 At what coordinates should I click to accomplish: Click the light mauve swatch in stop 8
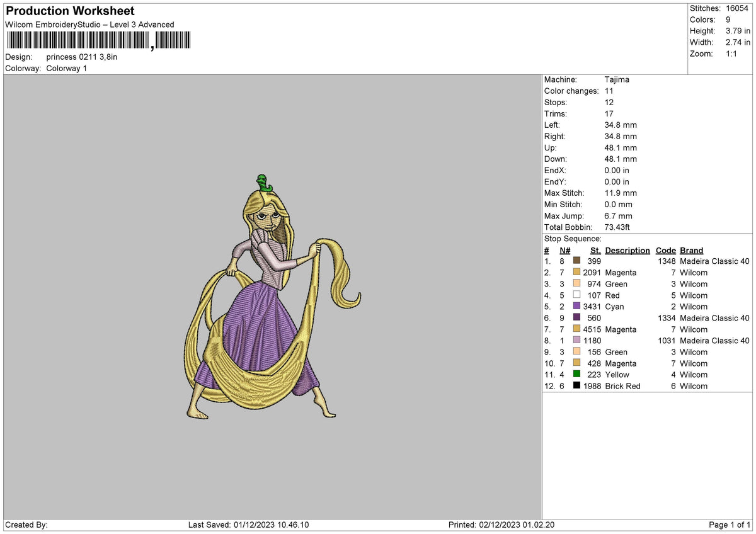coord(576,341)
